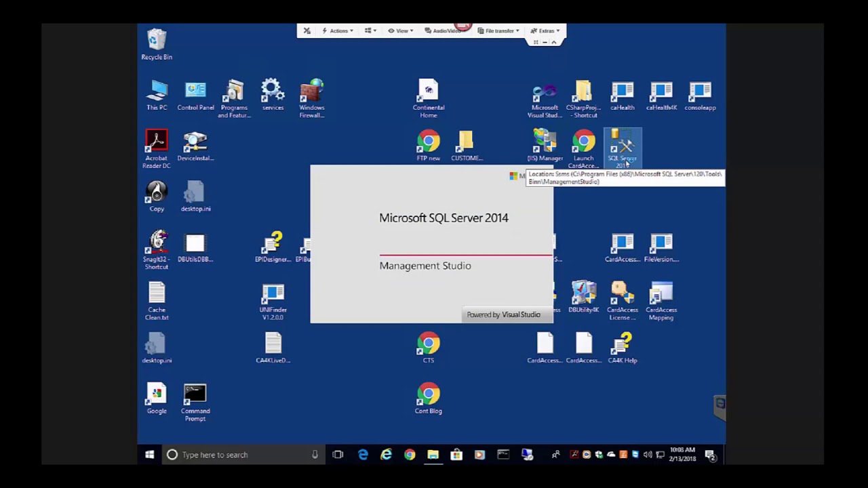The height and width of the screenshot is (488, 868).
Task: Open the command window taskbar icon
Action: [x=503, y=455]
